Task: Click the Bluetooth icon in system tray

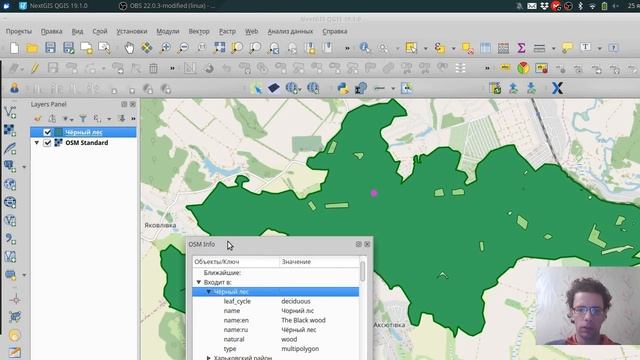Action: tap(580, 6)
